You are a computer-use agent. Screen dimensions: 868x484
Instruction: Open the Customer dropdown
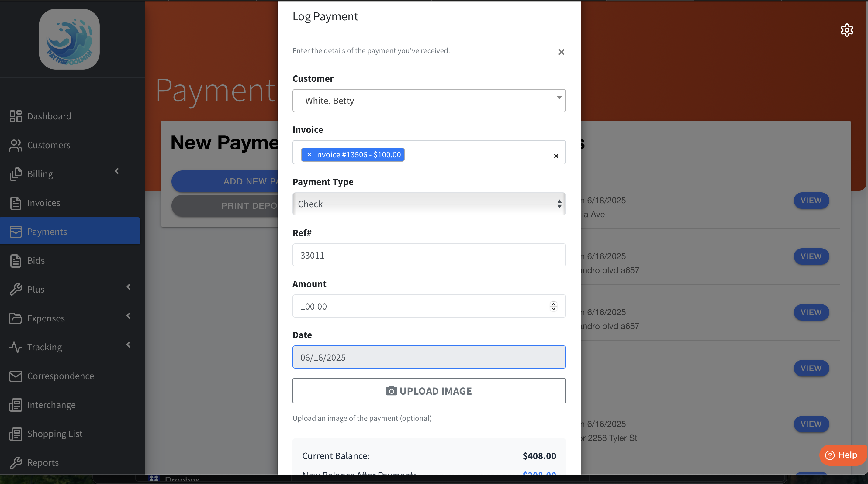[429, 101]
